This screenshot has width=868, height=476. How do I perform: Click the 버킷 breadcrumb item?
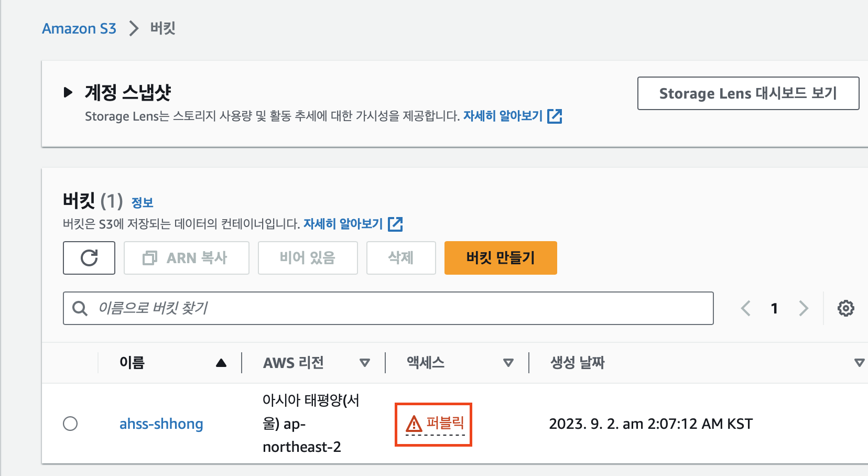click(162, 28)
